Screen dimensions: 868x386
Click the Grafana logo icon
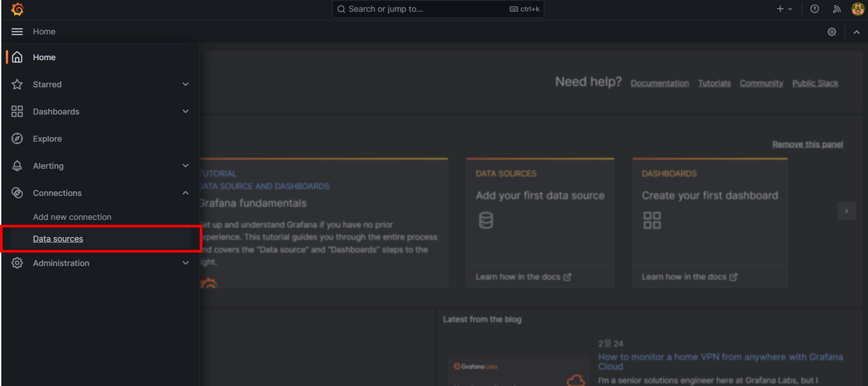tap(17, 9)
